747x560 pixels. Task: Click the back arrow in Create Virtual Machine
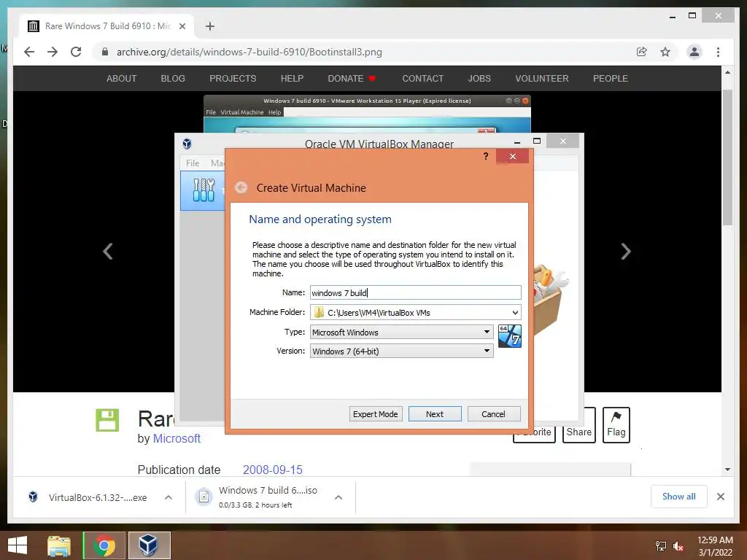(241, 187)
